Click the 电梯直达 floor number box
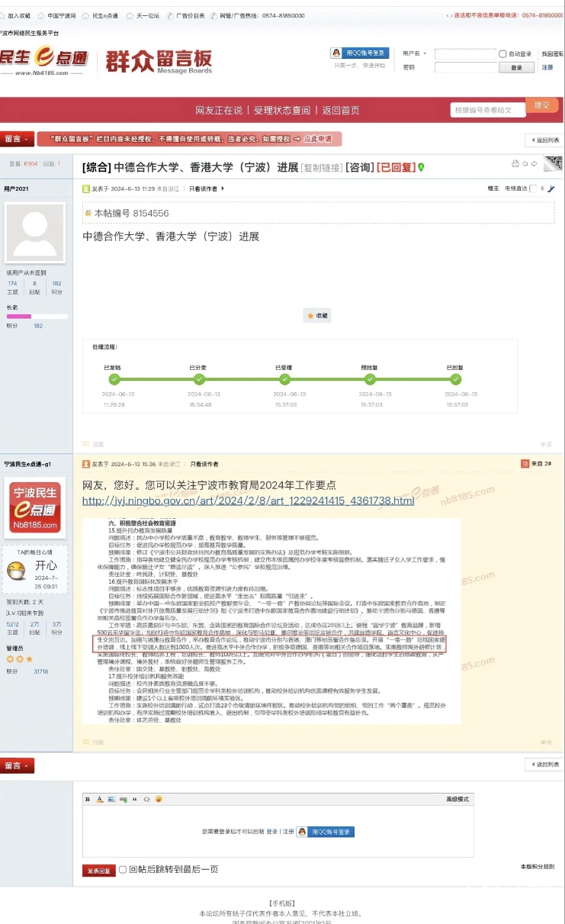Screen dimensions: 565x924 click(532, 188)
